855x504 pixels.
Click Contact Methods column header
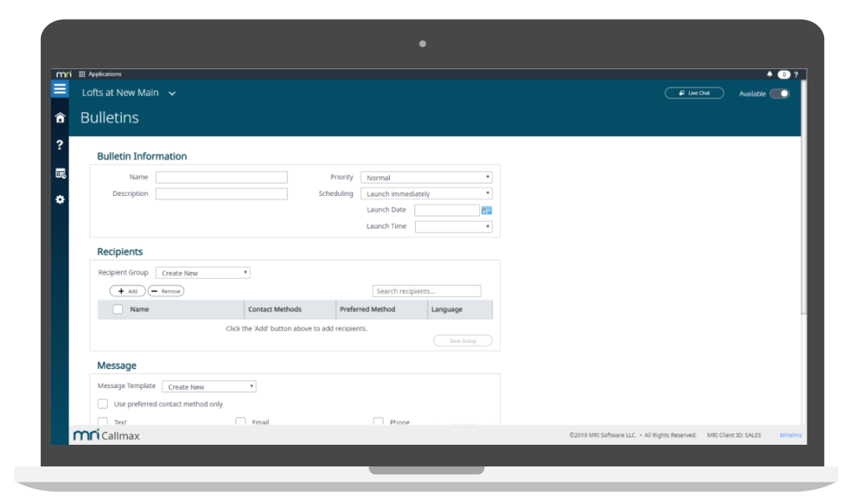pyautogui.click(x=275, y=310)
